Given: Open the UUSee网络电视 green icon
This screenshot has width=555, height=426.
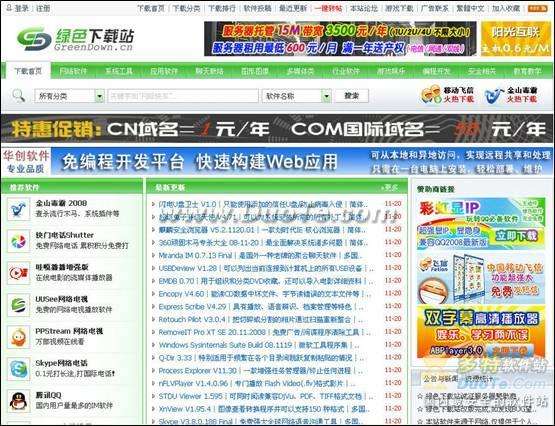Looking at the screenshot, I should pyautogui.click(x=18, y=305).
